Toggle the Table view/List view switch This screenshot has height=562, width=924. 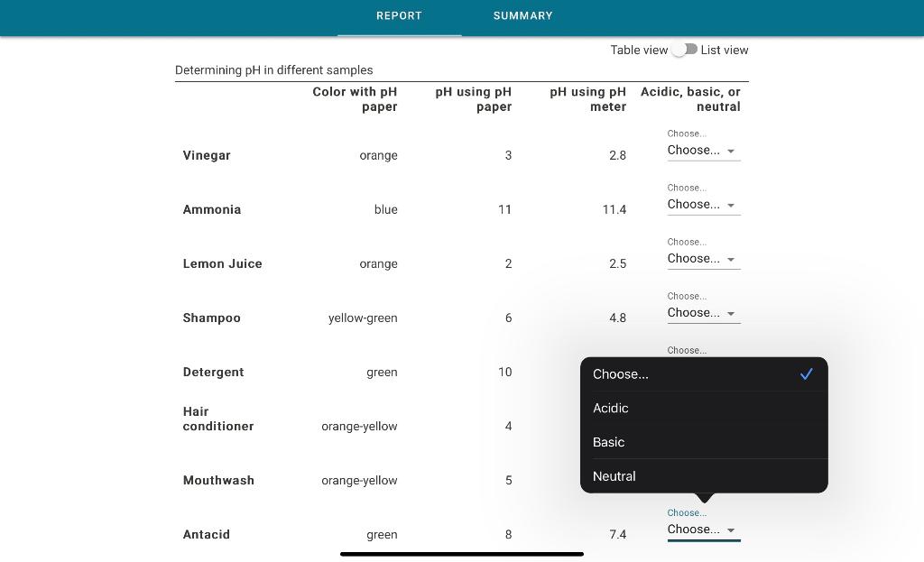pos(683,50)
